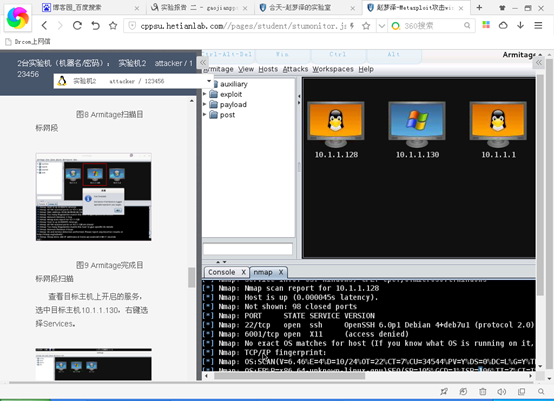Open the Drcom上网信 bookmark
Image resolution: width=554 pixels, height=401 pixels.
point(28,42)
